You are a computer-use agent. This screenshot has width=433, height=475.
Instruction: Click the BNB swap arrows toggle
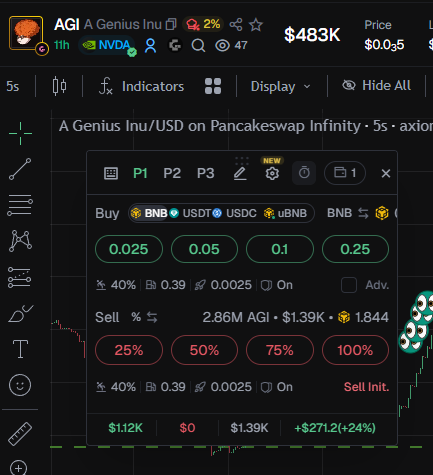coord(363,213)
